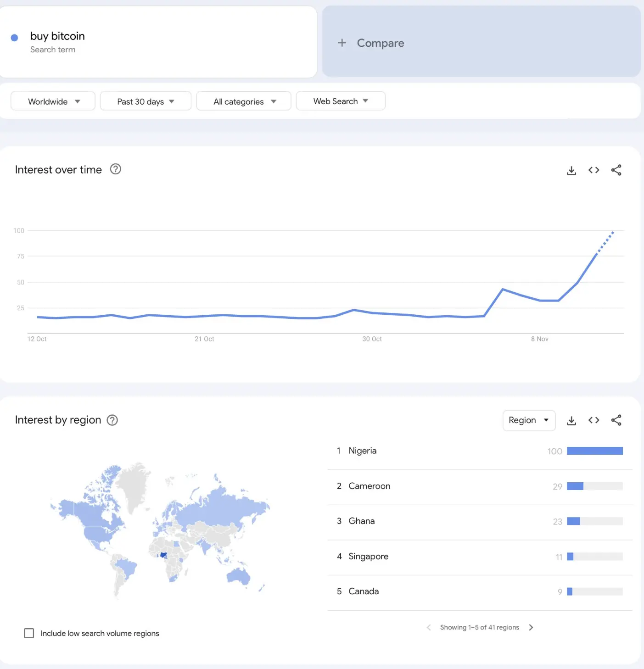This screenshot has width=644, height=669.
Task: Open the All categories dropdown
Action: coord(244,101)
